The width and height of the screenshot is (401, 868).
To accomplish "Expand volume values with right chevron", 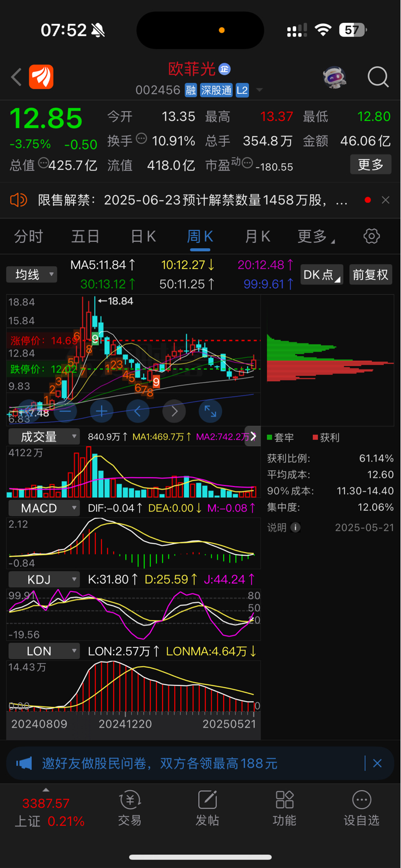I will (253, 436).
